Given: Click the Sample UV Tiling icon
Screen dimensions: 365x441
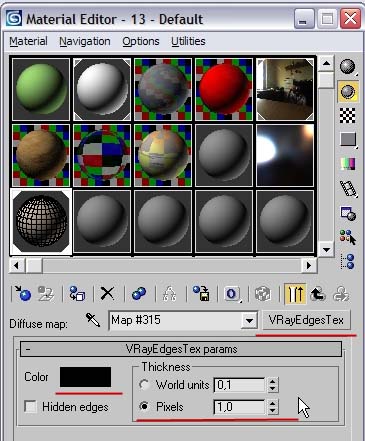Looking at the screenshot, I should pos(348,139).
